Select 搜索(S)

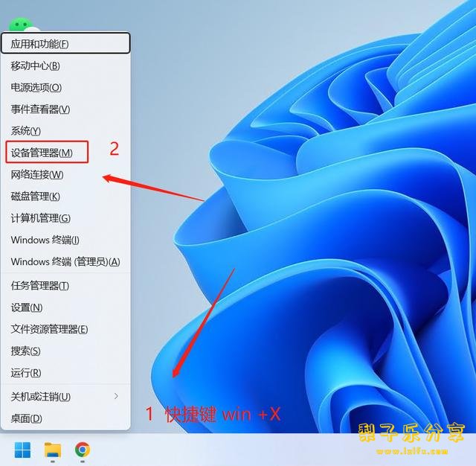66,351
